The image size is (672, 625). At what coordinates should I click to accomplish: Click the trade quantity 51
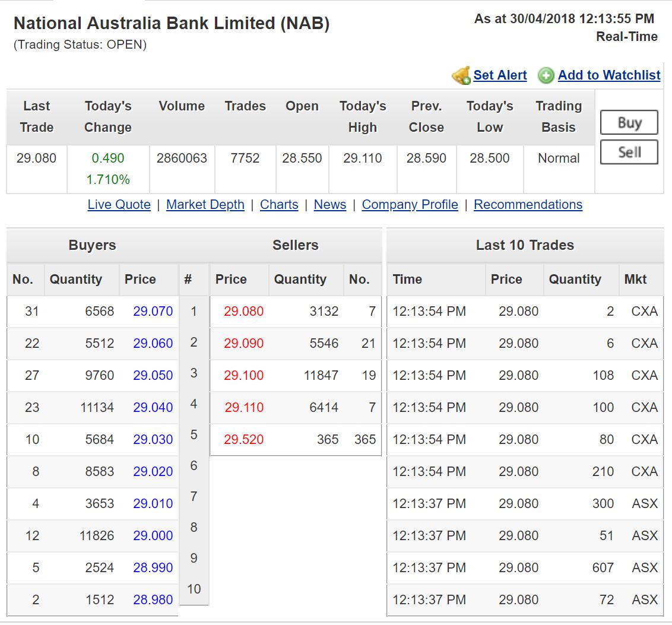pos(607,535)
